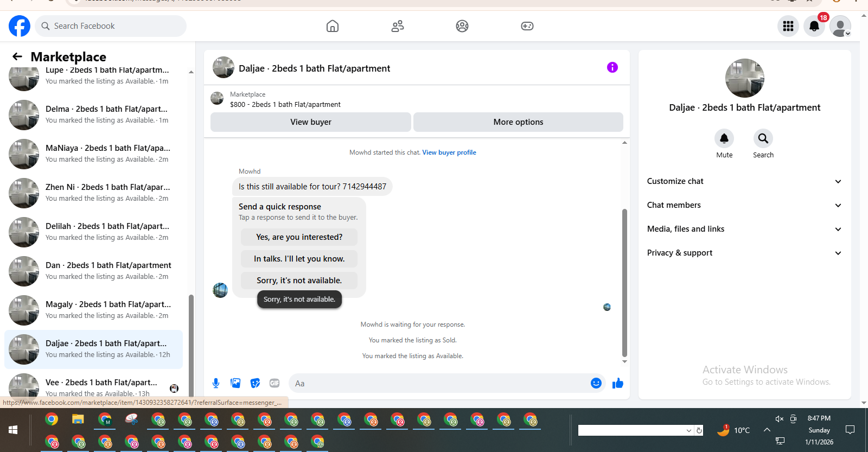The image size is (868, 452).
Task: Open the notifications bell with 18 badge
Action: click(814, 26)
